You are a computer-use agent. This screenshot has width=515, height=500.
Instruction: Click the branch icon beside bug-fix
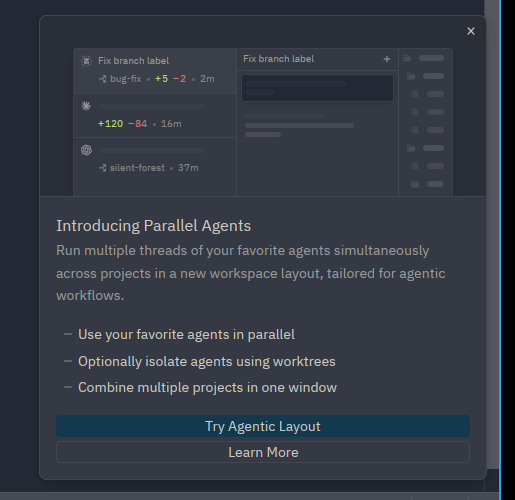[103, 79]
